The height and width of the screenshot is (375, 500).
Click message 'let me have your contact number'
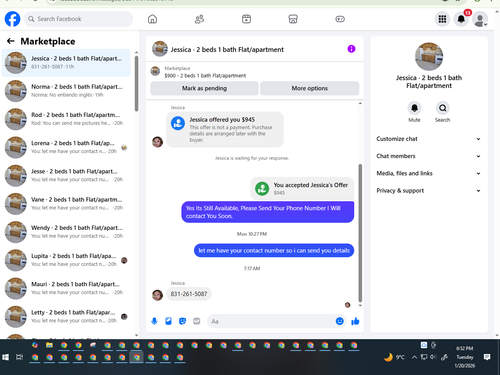point(274,251)
